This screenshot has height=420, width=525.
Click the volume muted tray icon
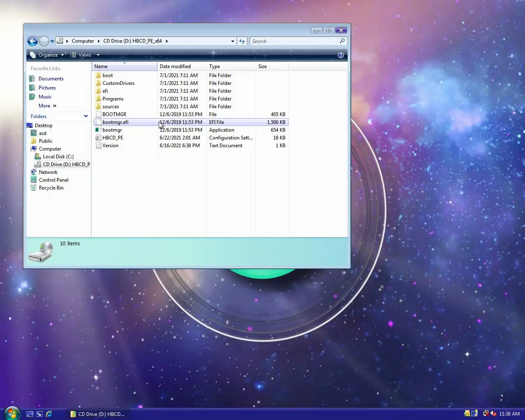pyautogui.click(x=493, y=414)
